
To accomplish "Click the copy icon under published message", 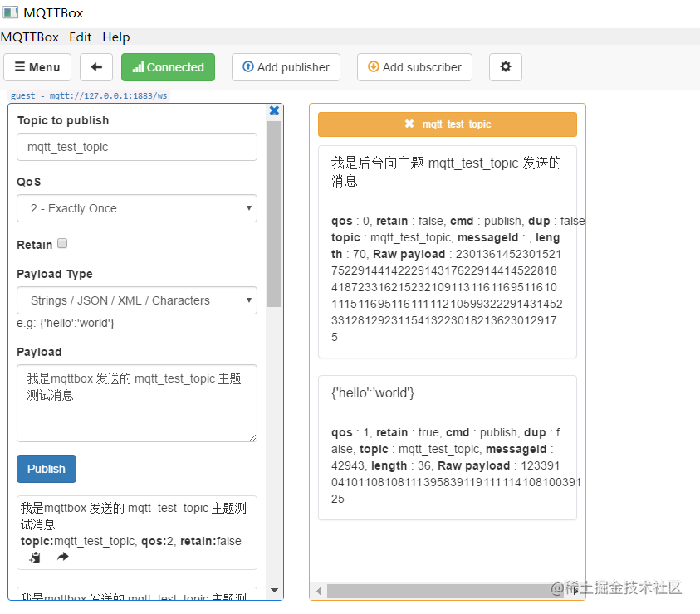I will 35,557.
